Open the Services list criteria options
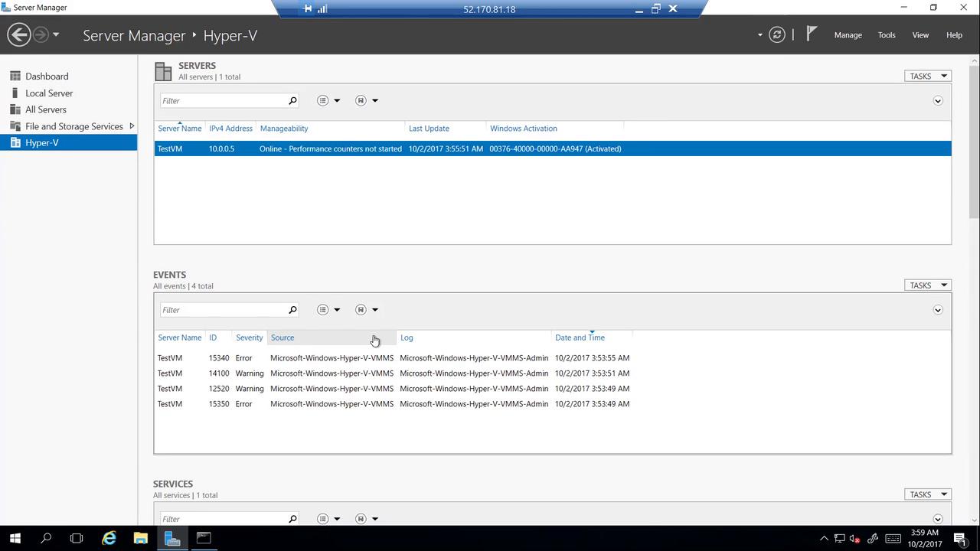 328,519
